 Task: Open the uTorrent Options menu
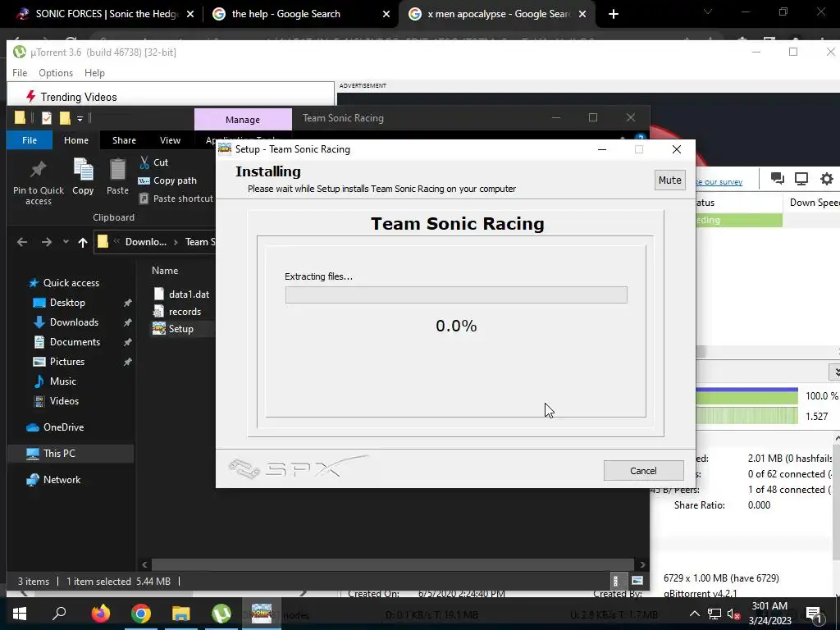(56, 73)
